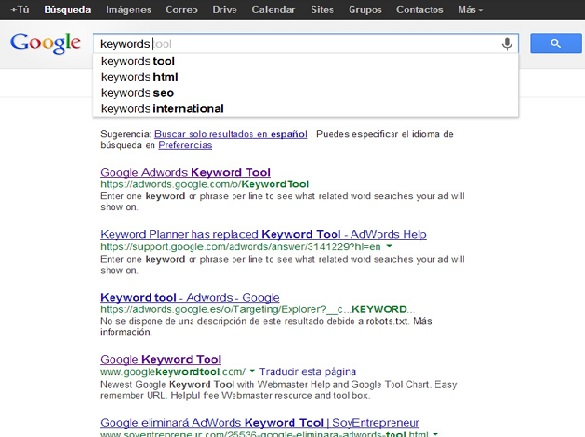The image size is (585, 437).
Task: Click the microphone voice search icon
Action: [507, 44]
